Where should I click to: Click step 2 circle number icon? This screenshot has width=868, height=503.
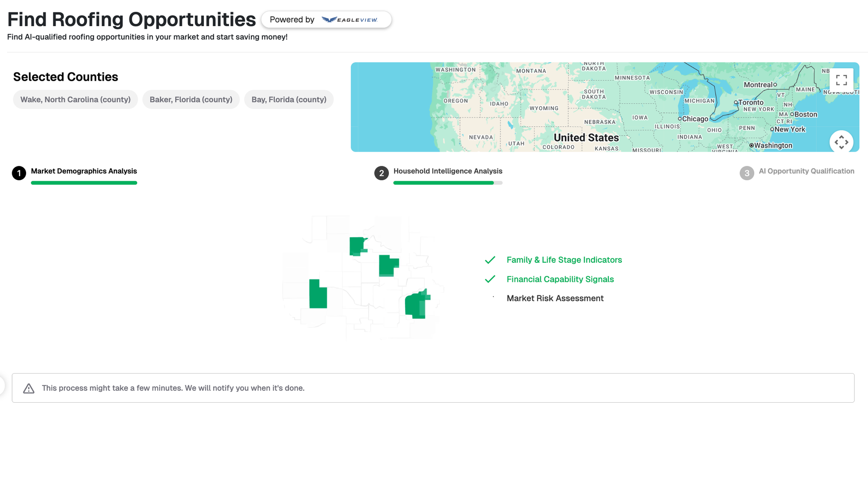tap(381, 173)
